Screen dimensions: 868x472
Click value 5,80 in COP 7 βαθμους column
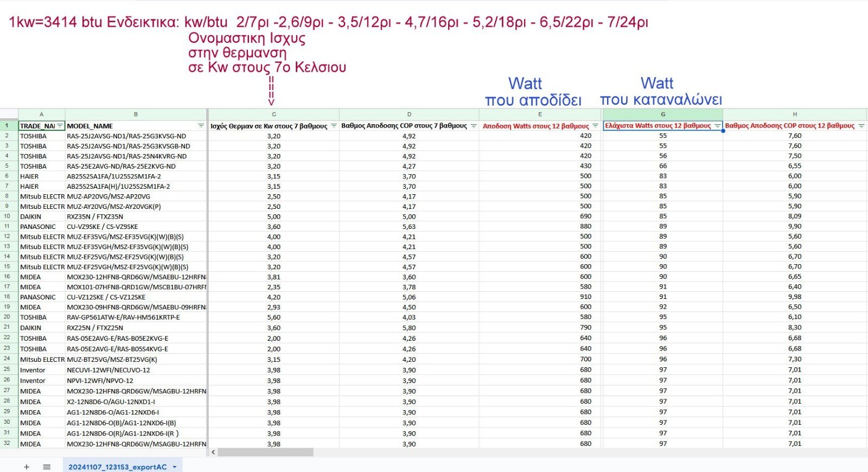(409, 328)
